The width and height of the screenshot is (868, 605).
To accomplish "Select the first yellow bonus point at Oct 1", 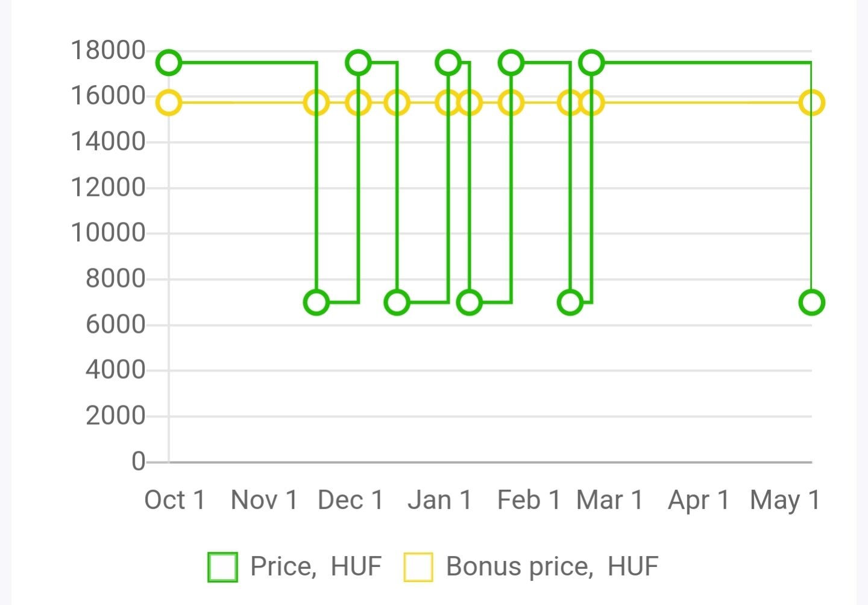I will (169, 103).
